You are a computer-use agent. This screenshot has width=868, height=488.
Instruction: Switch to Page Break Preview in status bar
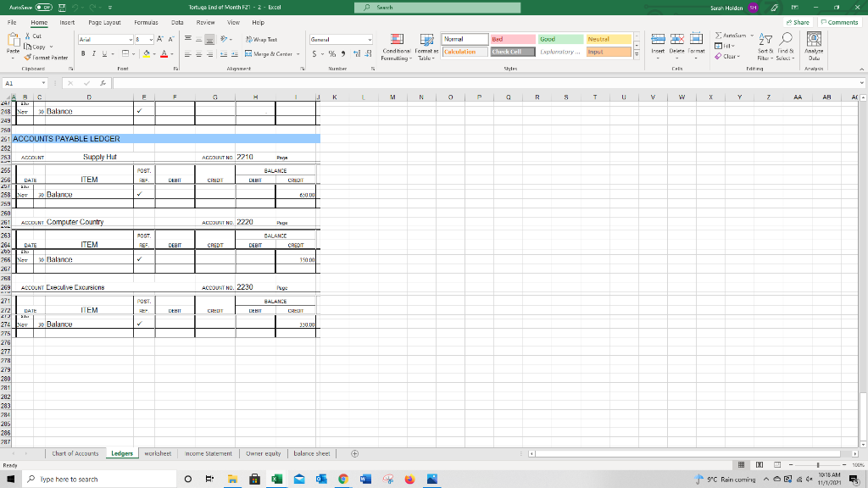(x=777, y=465)
